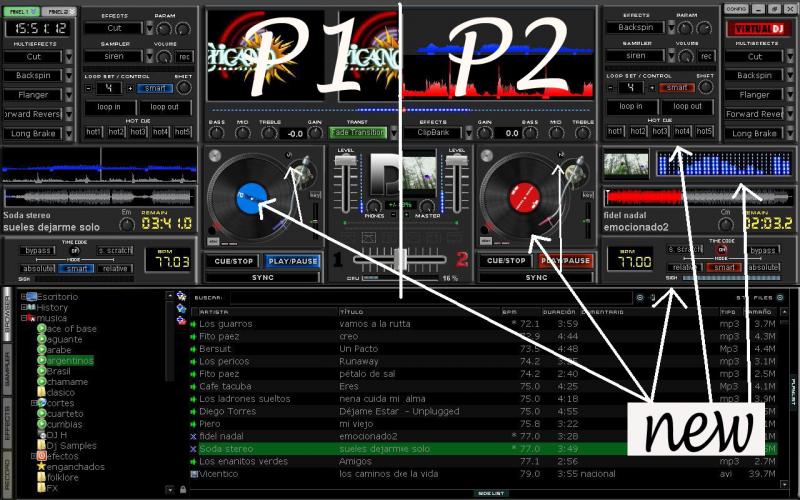
Task: Adjust the right deck pitch slider
Action: pos(588,219)
